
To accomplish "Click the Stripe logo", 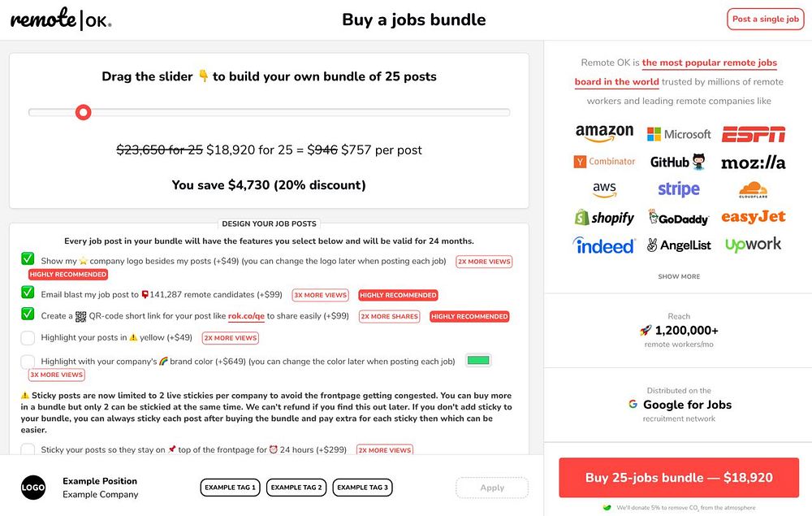I will tap(679, 189).
